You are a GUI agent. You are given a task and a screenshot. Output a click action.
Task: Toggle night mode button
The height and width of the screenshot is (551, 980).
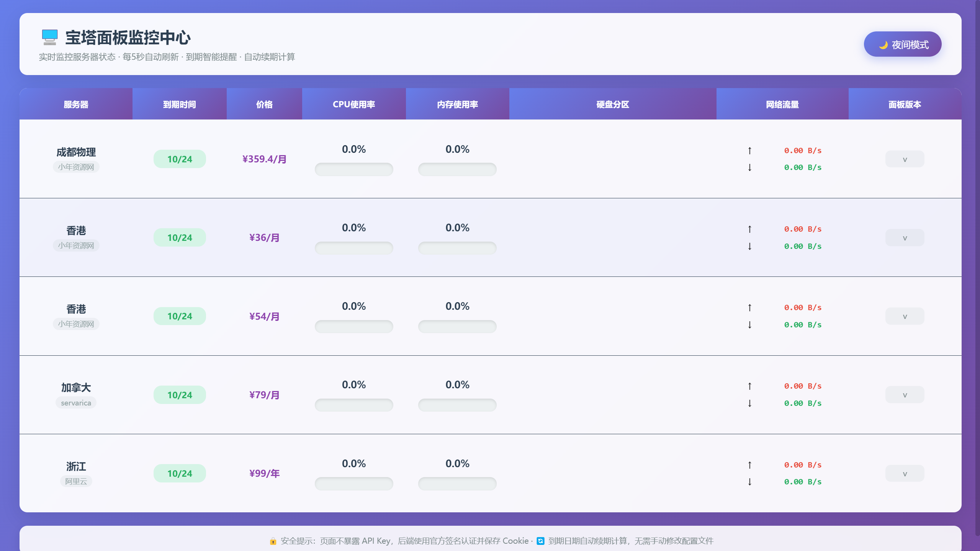click(x=902, y=44)
